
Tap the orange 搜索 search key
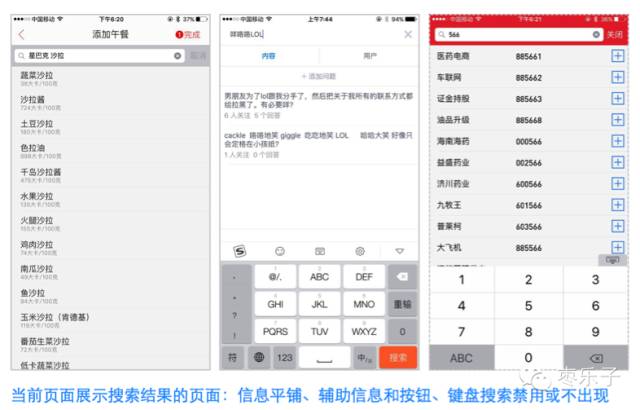click(x=398, y=358)
